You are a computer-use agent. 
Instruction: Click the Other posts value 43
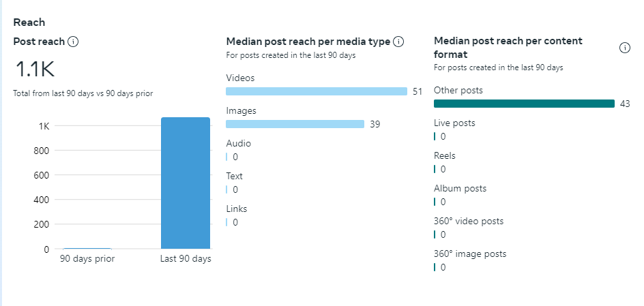[625, 104]
